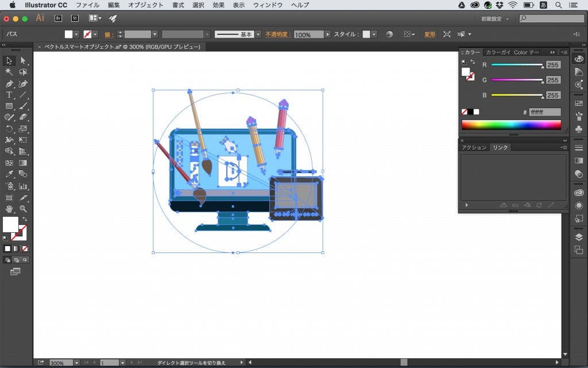Switch to the リンク tab
The height and width of the screenshot is (368, 588).
[500, 148]
